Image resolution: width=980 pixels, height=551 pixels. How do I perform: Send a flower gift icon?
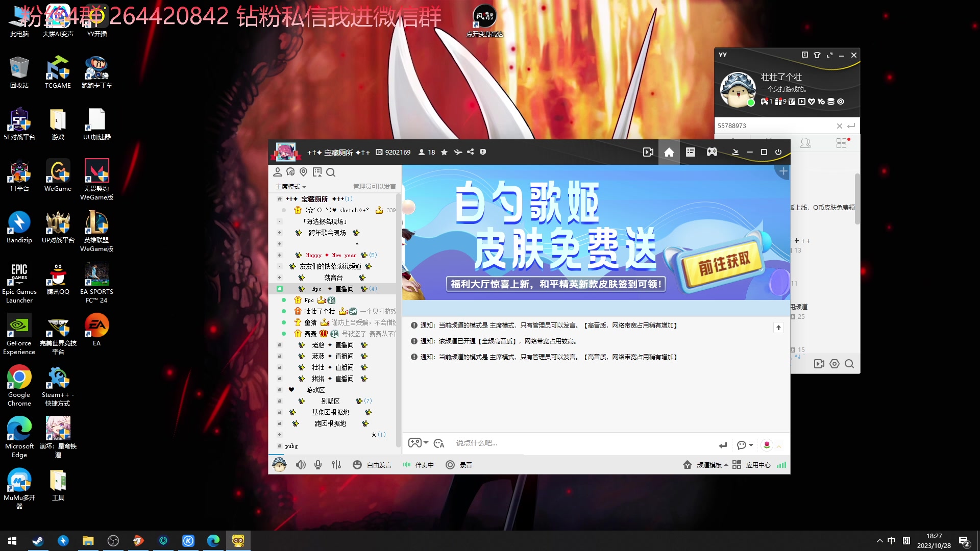(767, 445)
